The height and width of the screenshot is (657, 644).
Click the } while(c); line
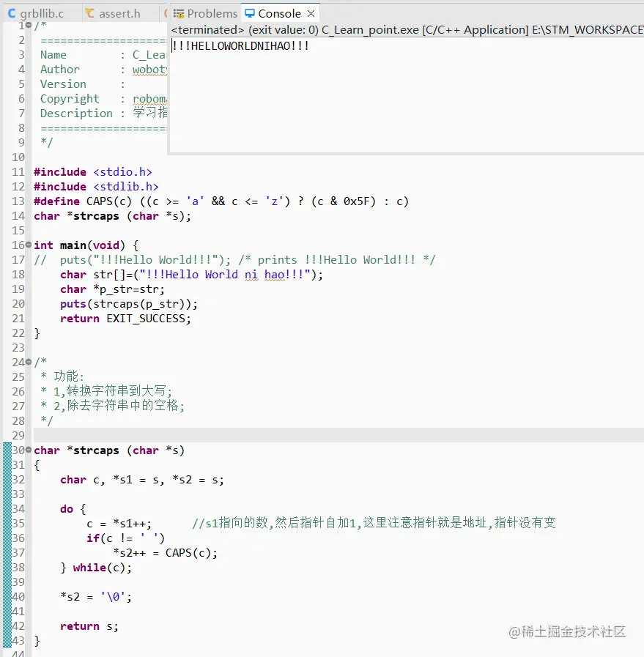96,568
